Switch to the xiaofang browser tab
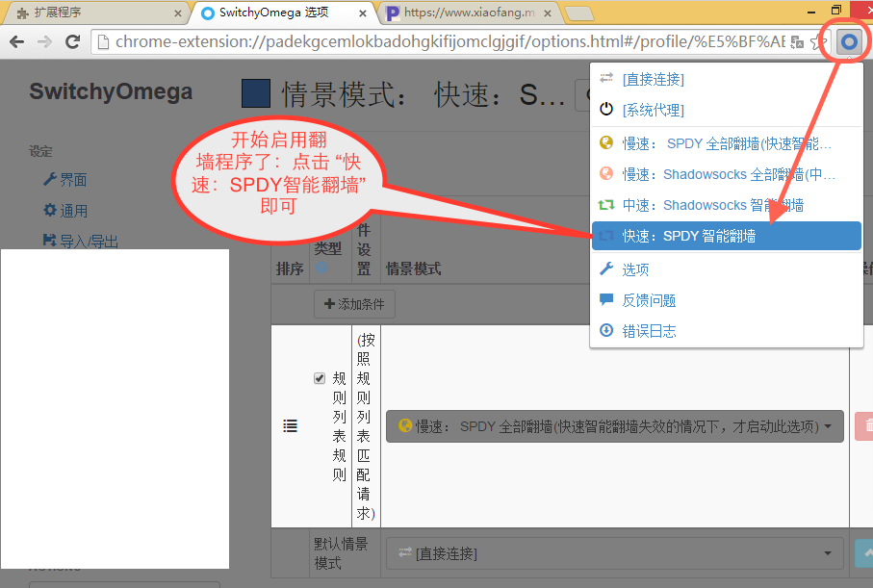Screen dimensions: 873x588 pyautogui.click(x=468, y=13)
